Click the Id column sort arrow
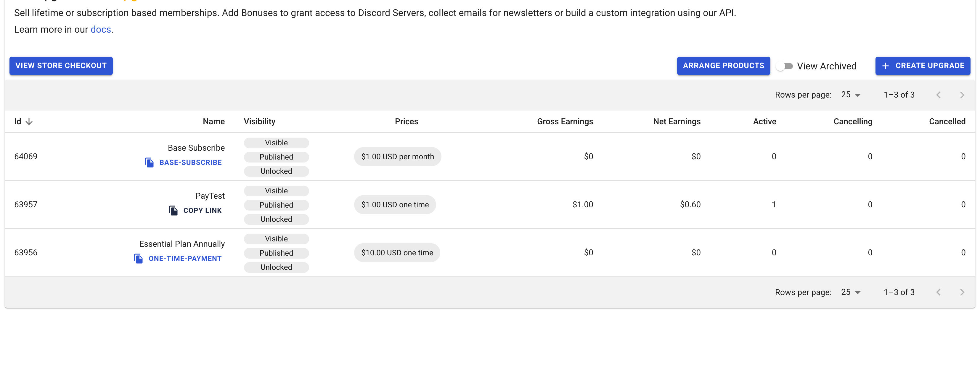The width and height of the screenshot is (980, 379). coord(29,122)
